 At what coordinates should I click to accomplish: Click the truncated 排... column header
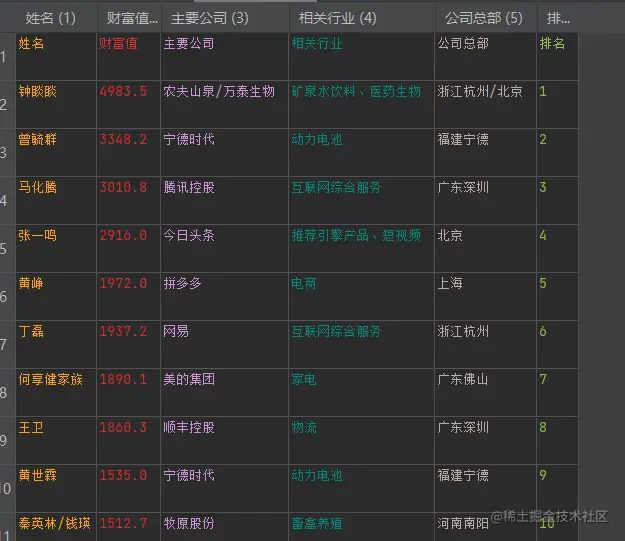pos(558,18)
